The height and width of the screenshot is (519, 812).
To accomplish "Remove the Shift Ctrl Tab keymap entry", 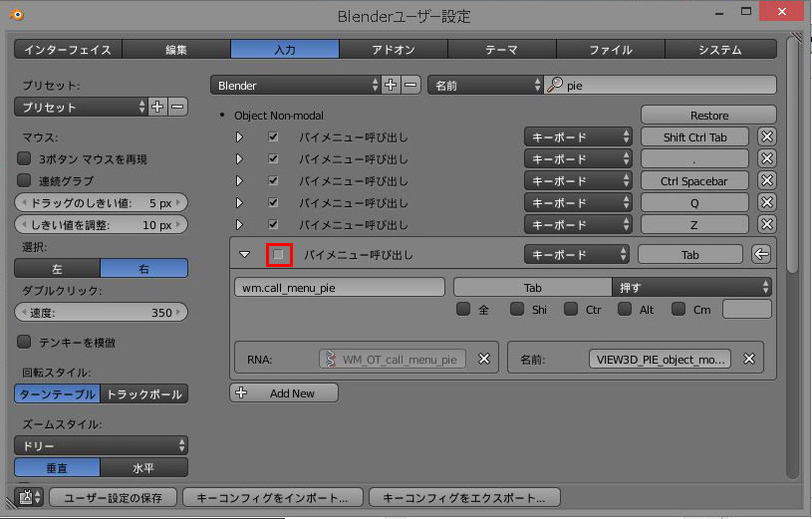I will pos(767,136).
